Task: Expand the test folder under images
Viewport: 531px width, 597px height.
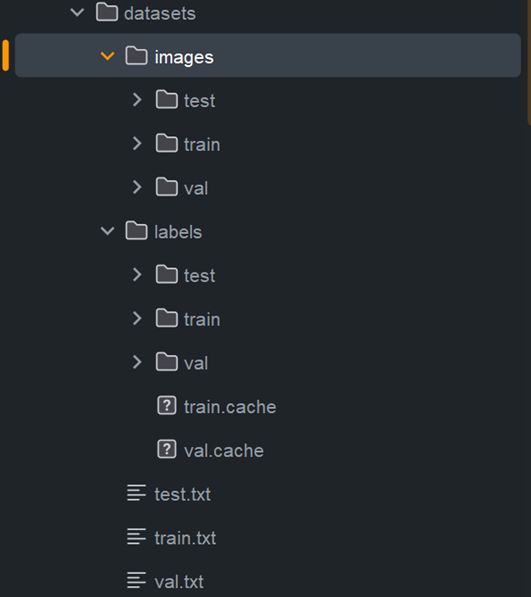Action: (x=137, y=100)
